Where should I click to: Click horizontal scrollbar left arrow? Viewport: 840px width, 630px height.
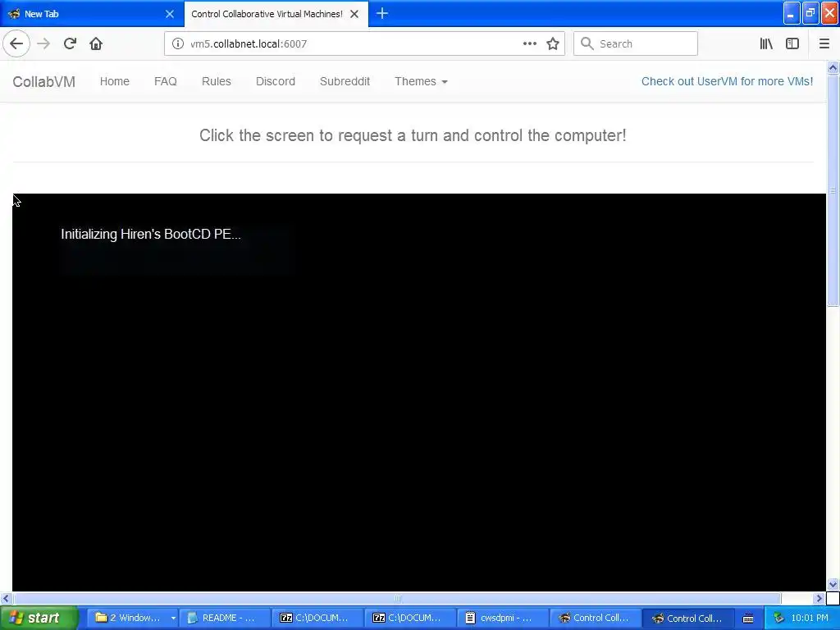pos(6,598)
